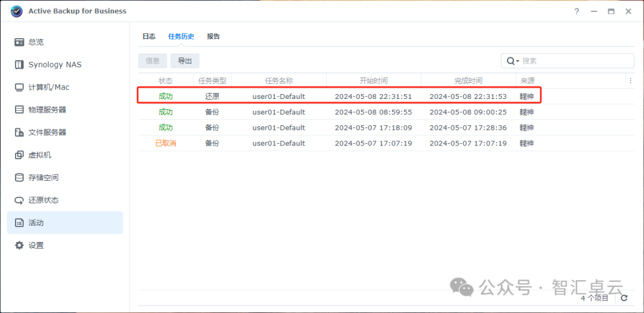This screenshot has width=644, height=313.
Task: Open the help question mark icon
Action: [577, 11]
